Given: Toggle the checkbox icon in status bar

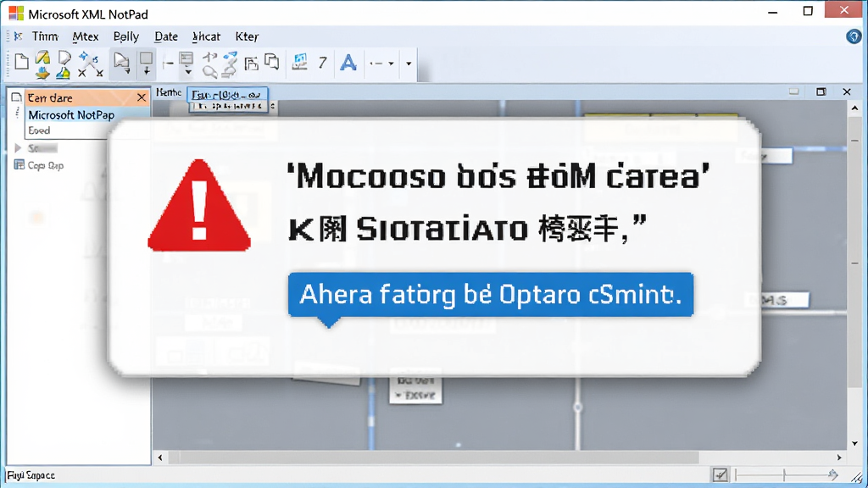Looking at the screenshot, I should (x=721, y=474).
